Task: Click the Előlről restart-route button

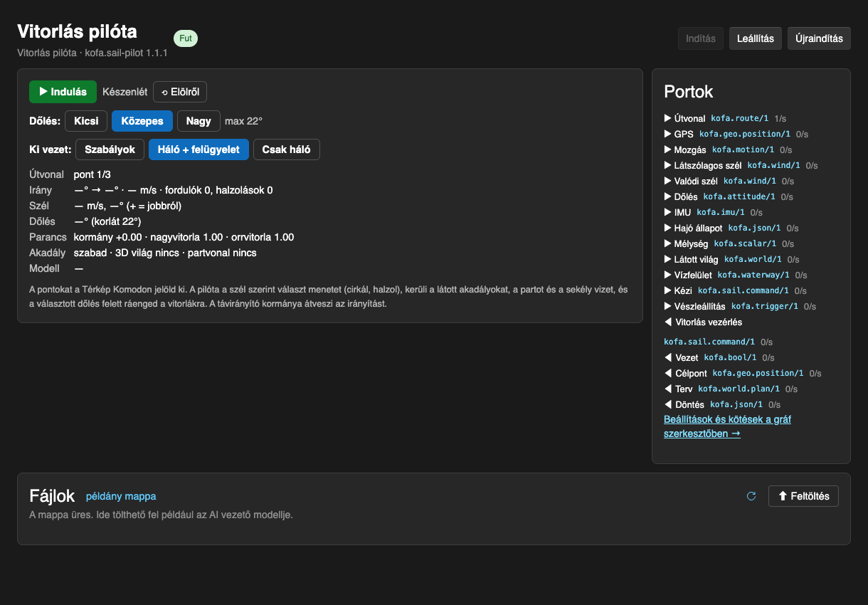Action: [180, 92]
